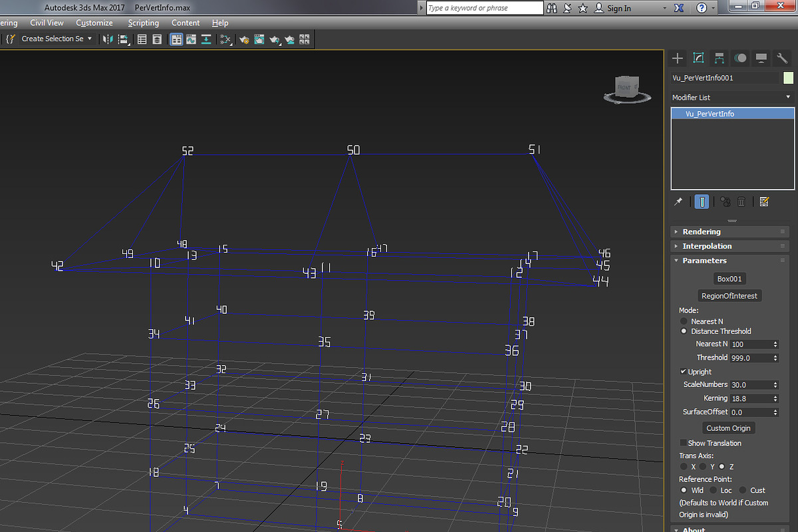Open the Mirror tool in the toolbar
Viewport: 798px width, 532px height.
click(x=108, y=39)
